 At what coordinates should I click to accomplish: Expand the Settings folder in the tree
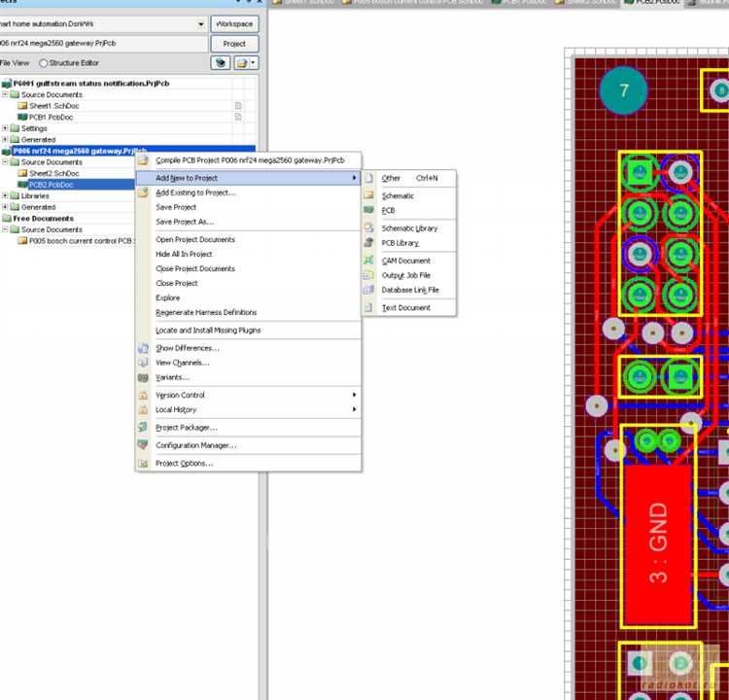[x=5, y=128]
